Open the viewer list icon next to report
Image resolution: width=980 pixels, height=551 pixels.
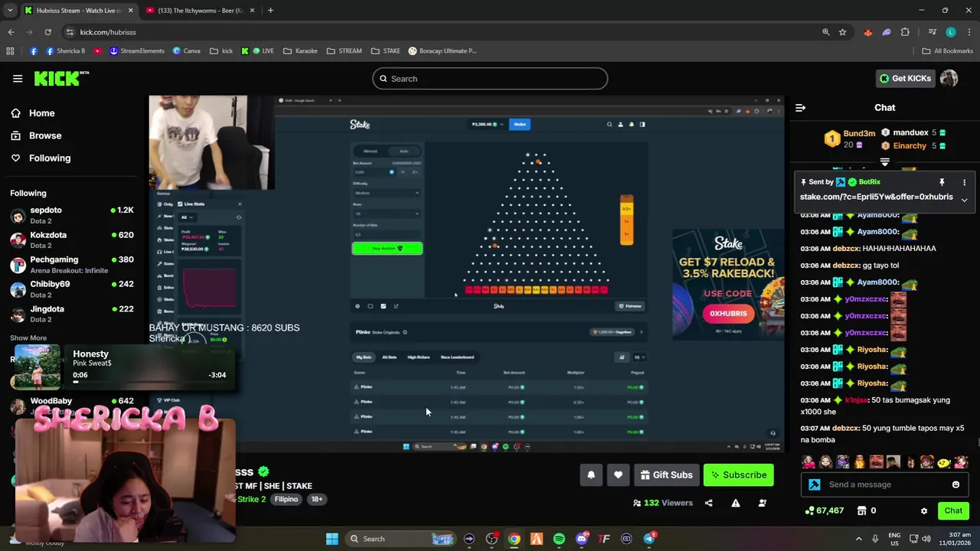tap(762, 503)
